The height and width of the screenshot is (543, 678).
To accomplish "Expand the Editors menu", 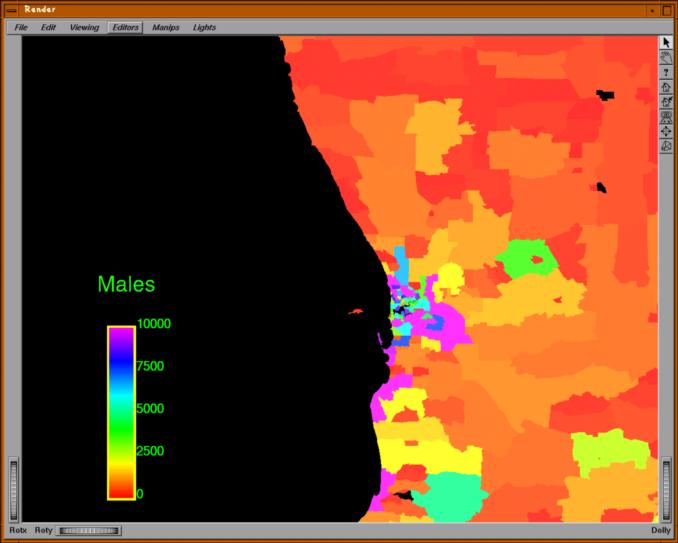I will click(126, 27).
